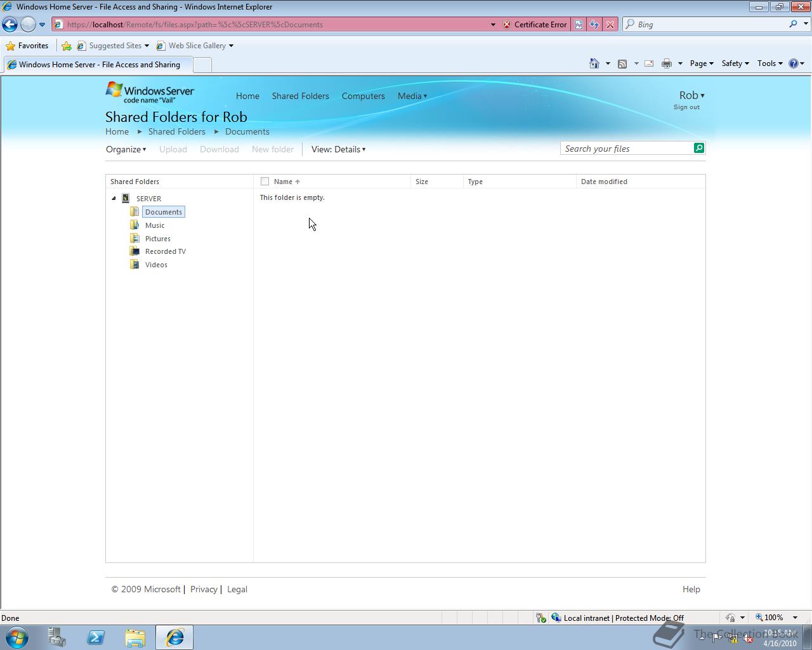Open the Safety menu dropdown
Screen dimensions: 812x650
pyautogui.click(x=735, y=63)
